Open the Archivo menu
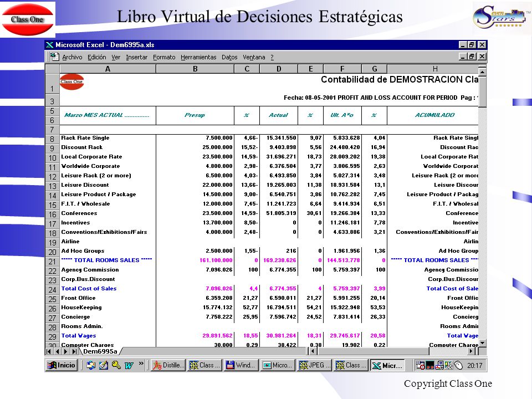The image size is (532, 399). (x=72, y=57)
